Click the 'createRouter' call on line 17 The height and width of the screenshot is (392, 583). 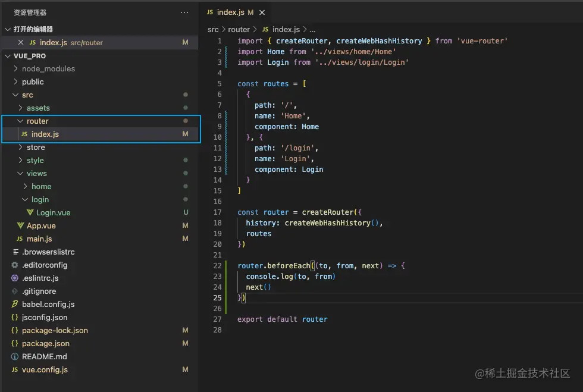pos(328,212)
